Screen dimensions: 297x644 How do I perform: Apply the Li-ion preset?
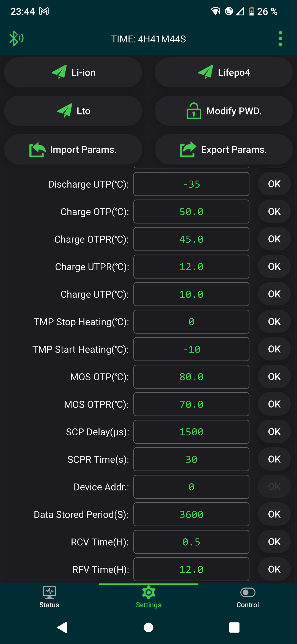(x=73, y=72)
